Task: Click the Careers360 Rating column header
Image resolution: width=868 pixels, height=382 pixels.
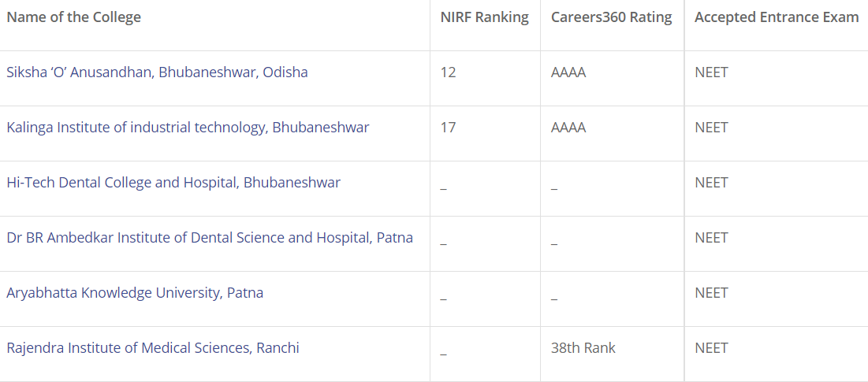Action: coord(611,17)
